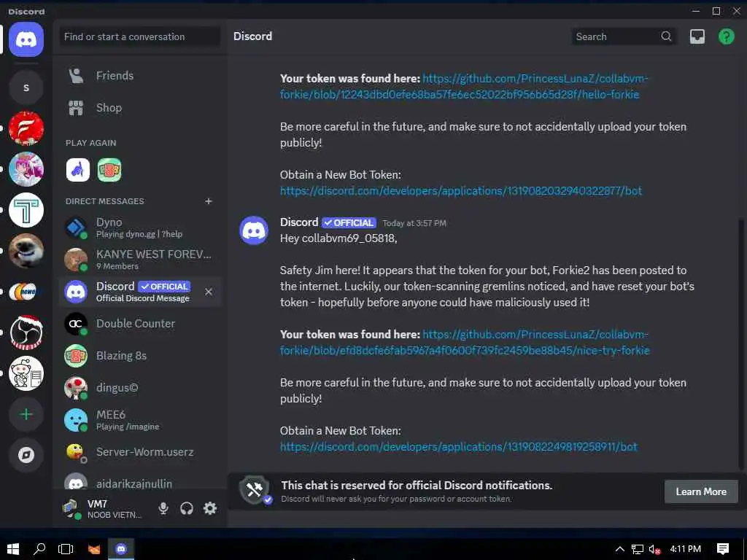Open the dingus© direct message

(x=139, y=388)
